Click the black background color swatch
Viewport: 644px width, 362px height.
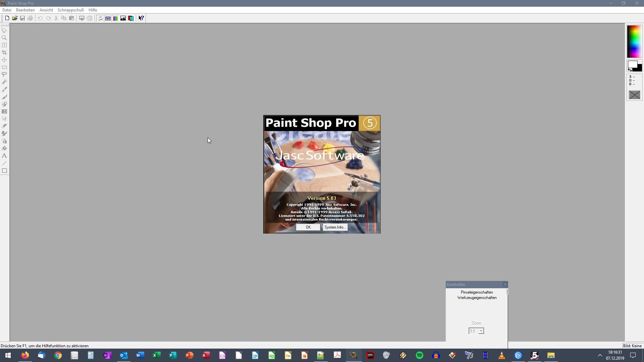tap(639, 68)
